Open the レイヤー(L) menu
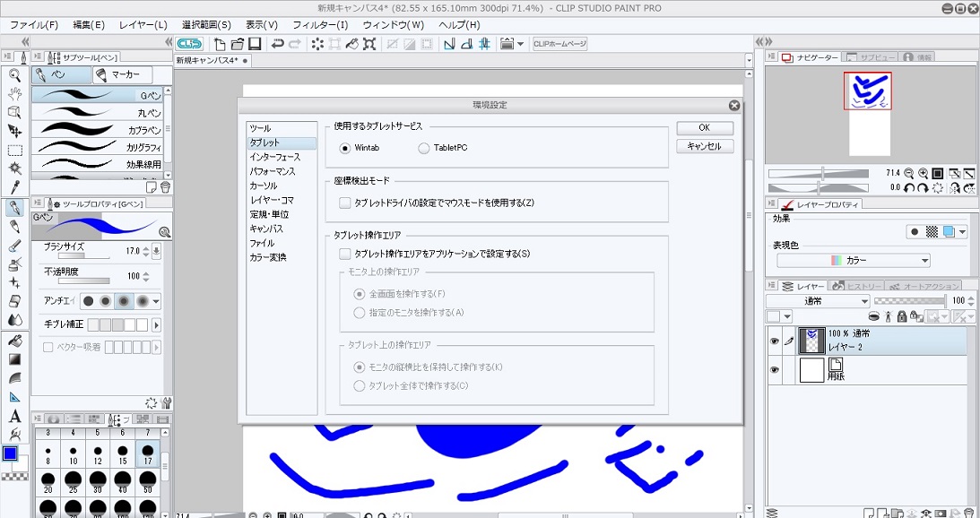Image resolution: width=980 pixels, height=518 pixels. pos(143,25)
